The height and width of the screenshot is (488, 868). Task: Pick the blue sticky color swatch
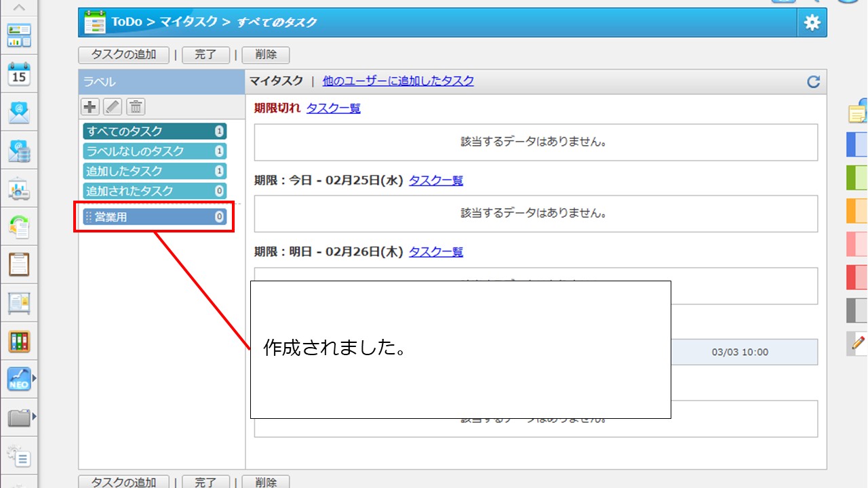[x=857, y=144]
